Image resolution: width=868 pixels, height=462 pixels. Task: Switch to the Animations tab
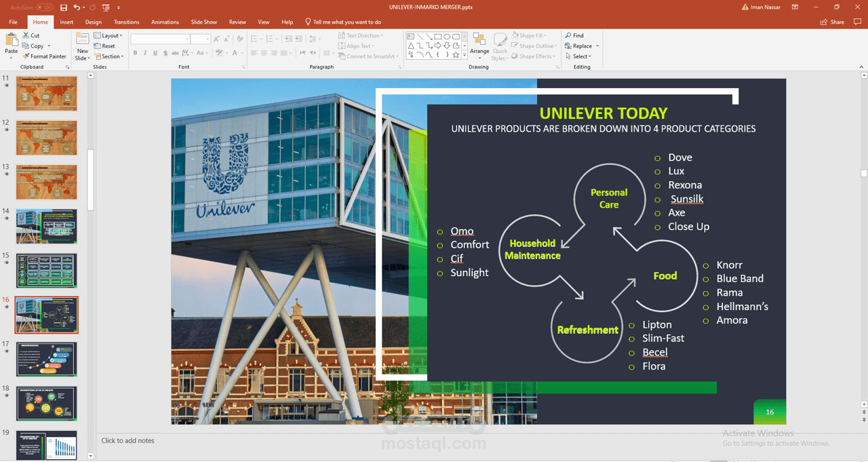click(x=165, y=22)
